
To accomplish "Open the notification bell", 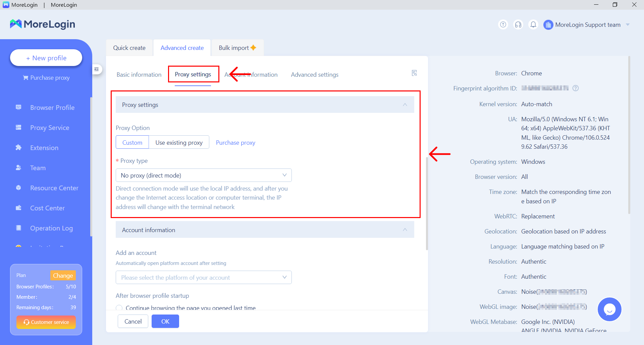I will 533,24.
